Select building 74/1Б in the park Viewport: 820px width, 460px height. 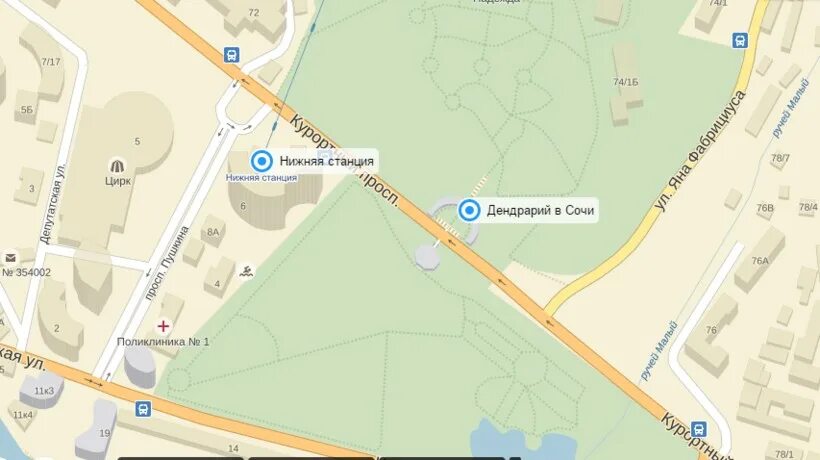[625, 84]
